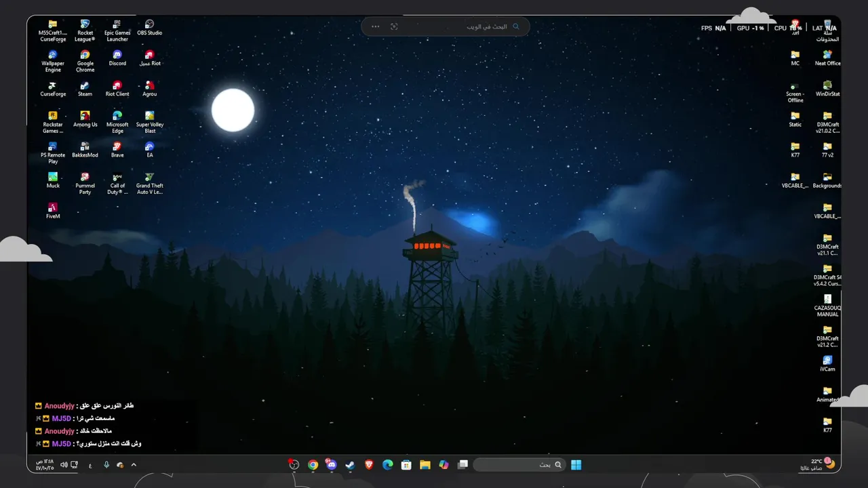Select the EA desktop shortcut
Screen dimensions: 868x488
150,150
